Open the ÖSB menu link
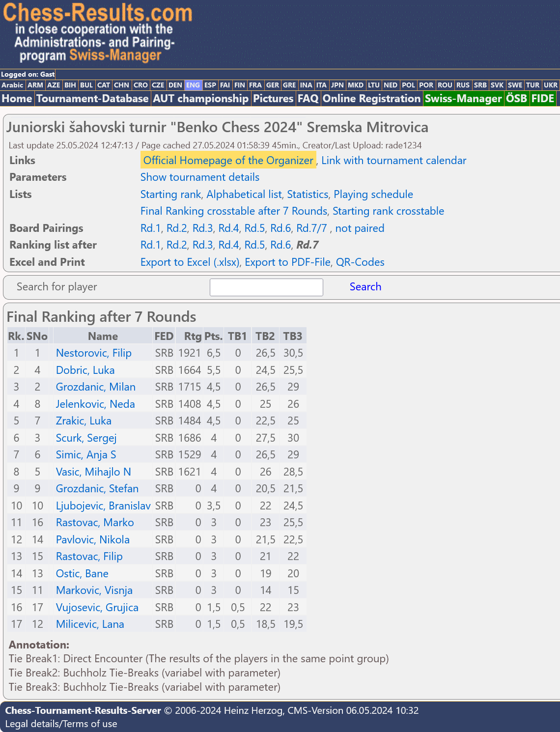This screenshot has width=560, height=732. click(516, 99)
